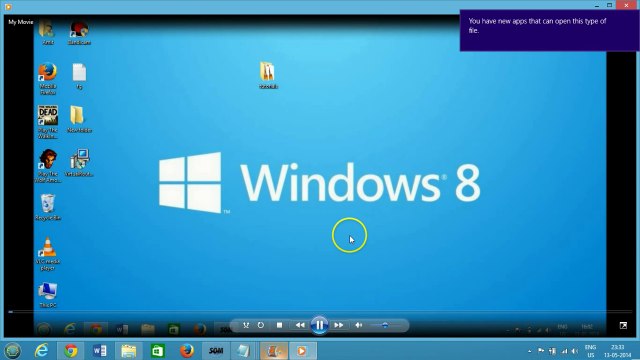Open the notepad-style taskbar app
Viewport: 640px width, 360px height.
[243, 351]
